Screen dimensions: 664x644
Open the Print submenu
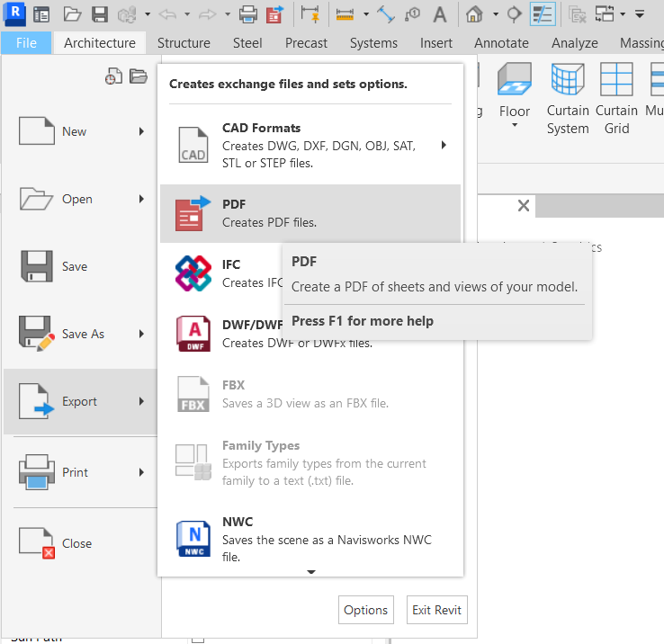[80, 472]
